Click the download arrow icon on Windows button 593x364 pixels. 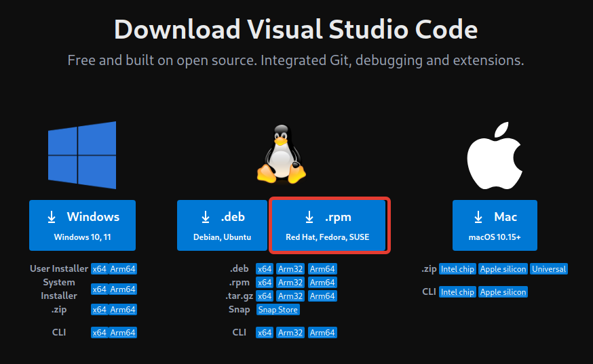52,218
